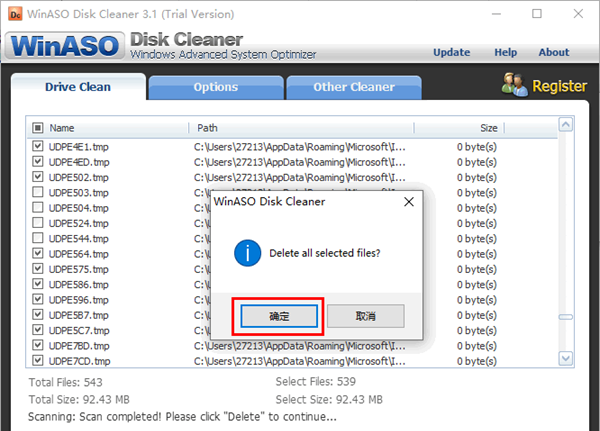Uncheck UDPE4E1.tmp checkbox

[x=38, y=146]
